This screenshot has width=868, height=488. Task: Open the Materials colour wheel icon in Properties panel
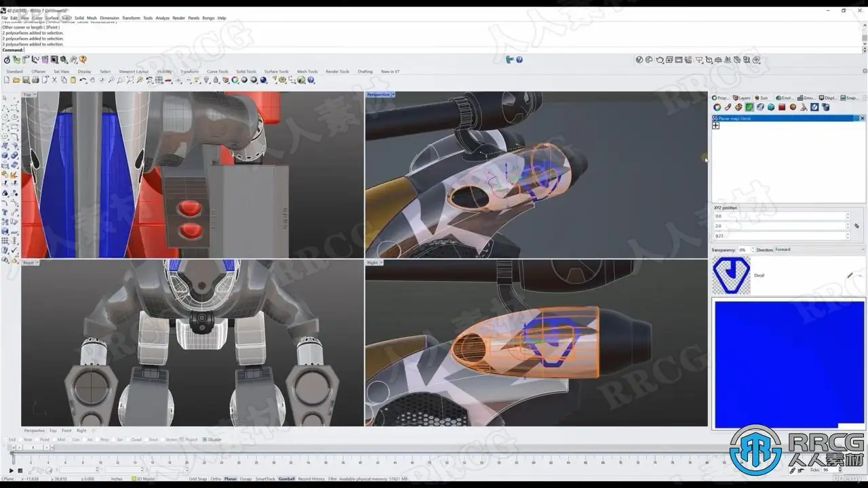click(717, 107)
